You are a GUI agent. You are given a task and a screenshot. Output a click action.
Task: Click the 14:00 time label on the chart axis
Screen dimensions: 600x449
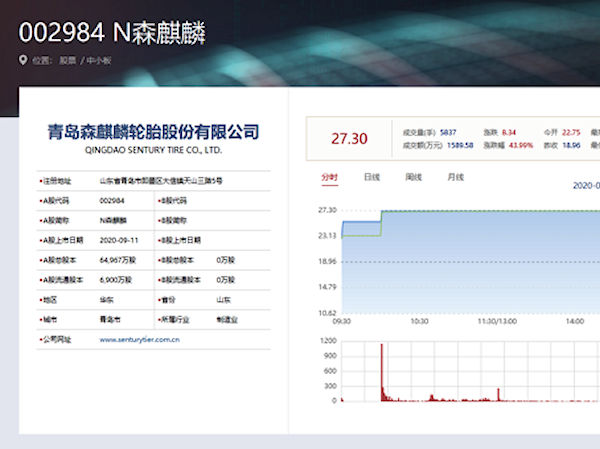pos(575,321)
